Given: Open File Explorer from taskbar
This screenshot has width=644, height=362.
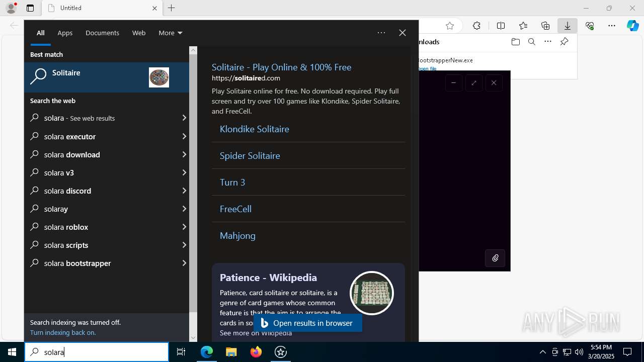Looking at the screenshot, I should [231, 352].
